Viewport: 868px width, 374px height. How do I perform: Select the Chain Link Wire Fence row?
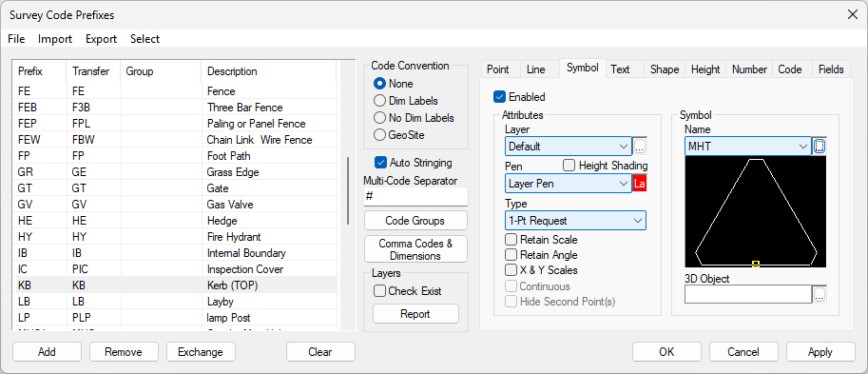175,140
